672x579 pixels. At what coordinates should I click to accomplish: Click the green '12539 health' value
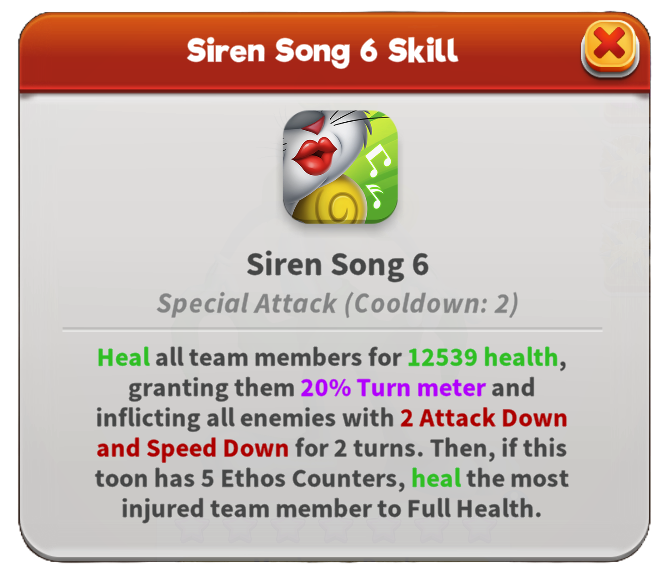483,357
